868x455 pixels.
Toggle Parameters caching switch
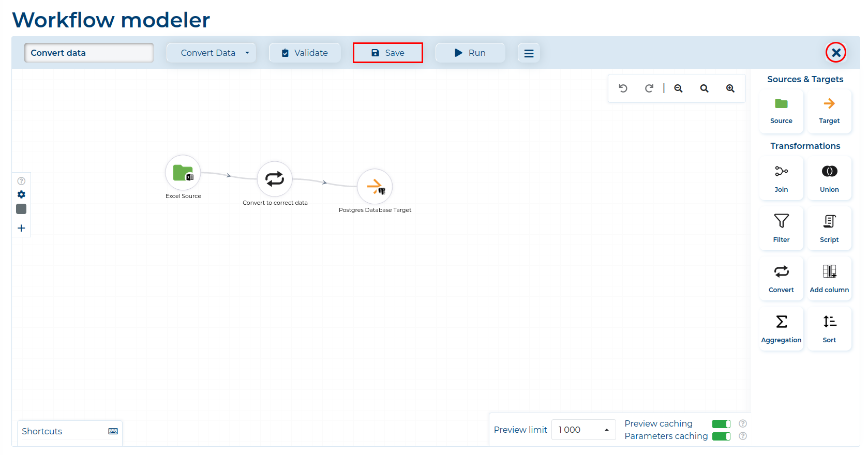(x=721, y=436)
